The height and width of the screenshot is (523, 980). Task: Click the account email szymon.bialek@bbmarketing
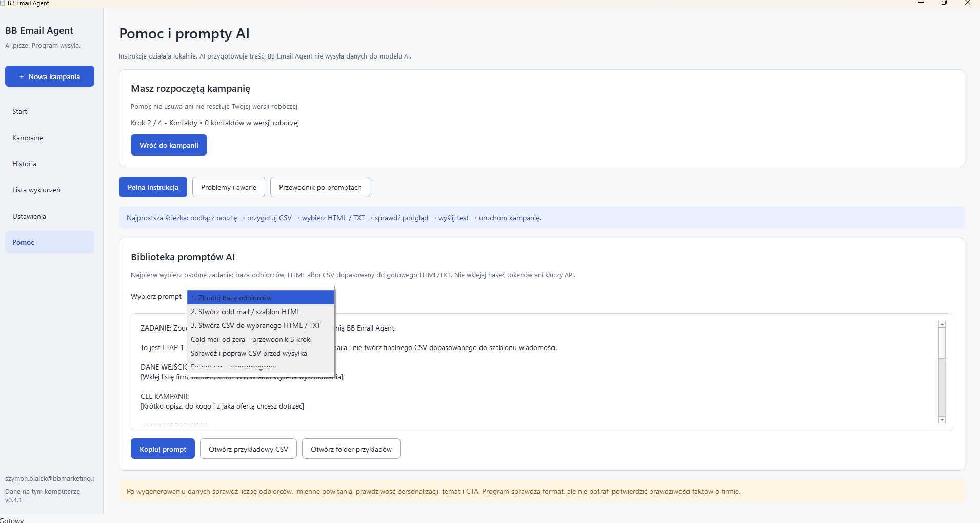point(50,478)
